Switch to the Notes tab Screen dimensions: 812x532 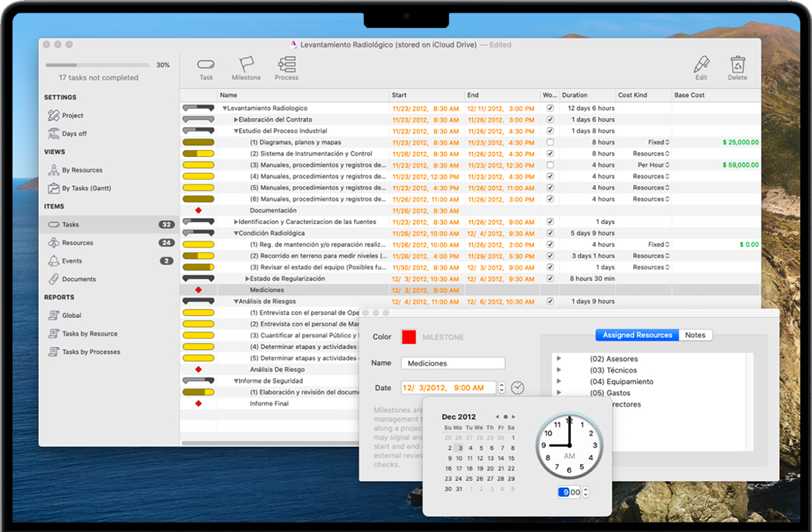[695, 335]
